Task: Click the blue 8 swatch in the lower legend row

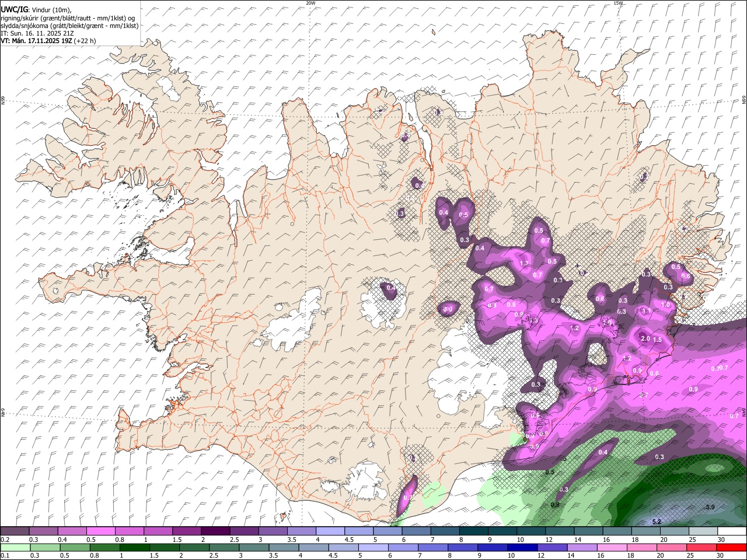Action: point(463,547)
